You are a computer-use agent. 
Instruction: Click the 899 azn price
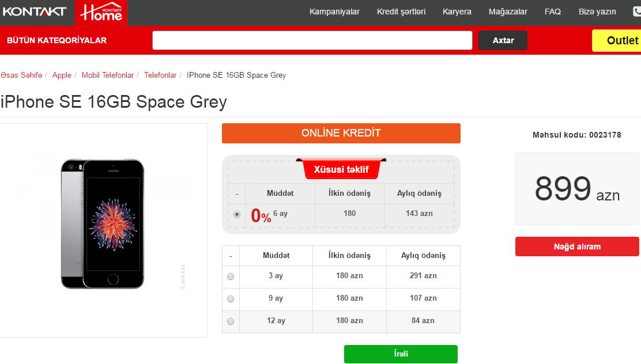(577, 189)
